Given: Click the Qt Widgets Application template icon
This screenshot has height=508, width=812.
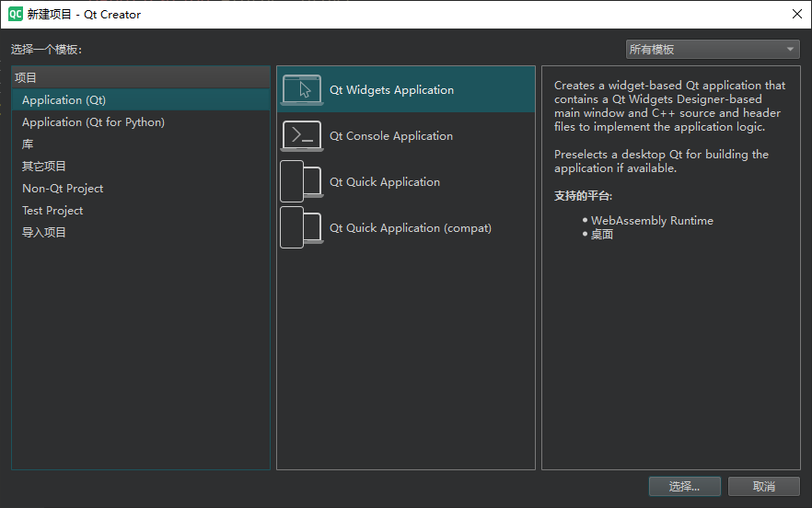Looking at the screenshot, I should point(302,90).
